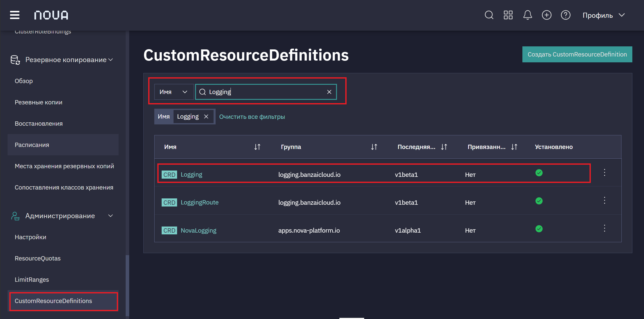Screen dimensions: 644x319
Task: Remove the Logging filter chip
Action: (206, 117)
